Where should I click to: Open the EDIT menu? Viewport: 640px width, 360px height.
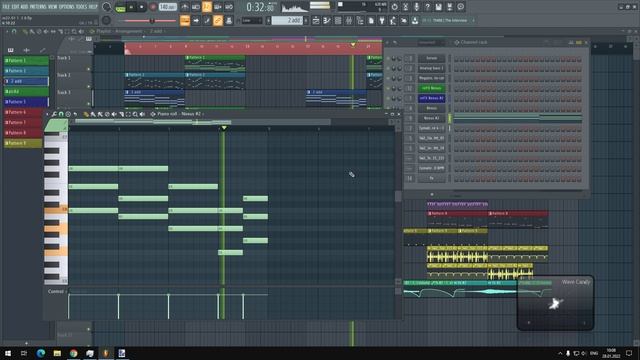tap(16, 7)
